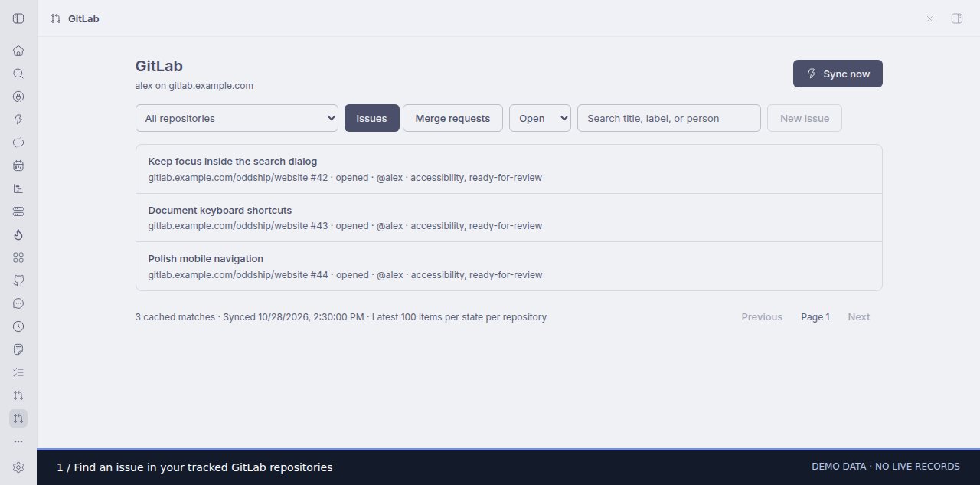Open the settings gear in sidebar
Image resolution: width=980 pixels, height=485 pixels.
coord(18,467)
